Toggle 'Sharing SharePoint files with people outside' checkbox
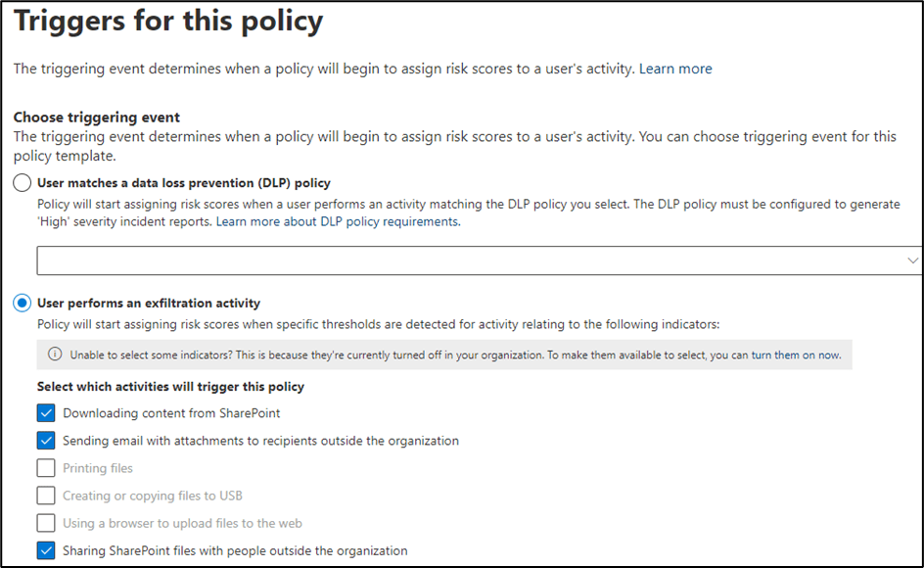 tap(46, 550)
